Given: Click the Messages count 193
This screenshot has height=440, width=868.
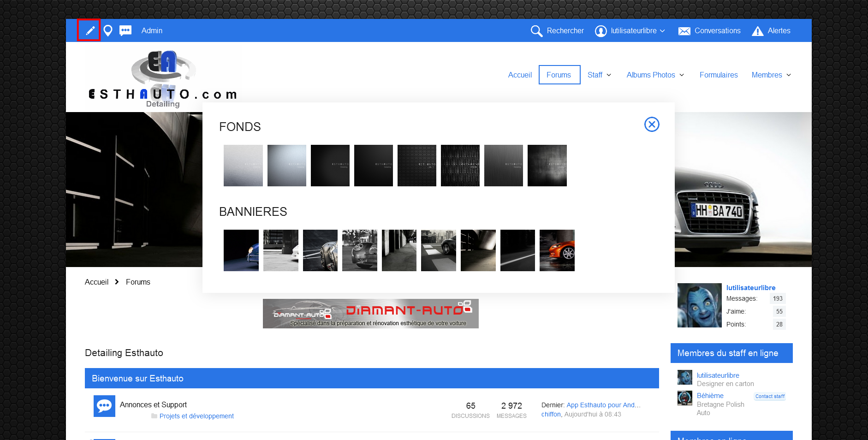Looking at the screenshot, I should [x=778, y=298].
